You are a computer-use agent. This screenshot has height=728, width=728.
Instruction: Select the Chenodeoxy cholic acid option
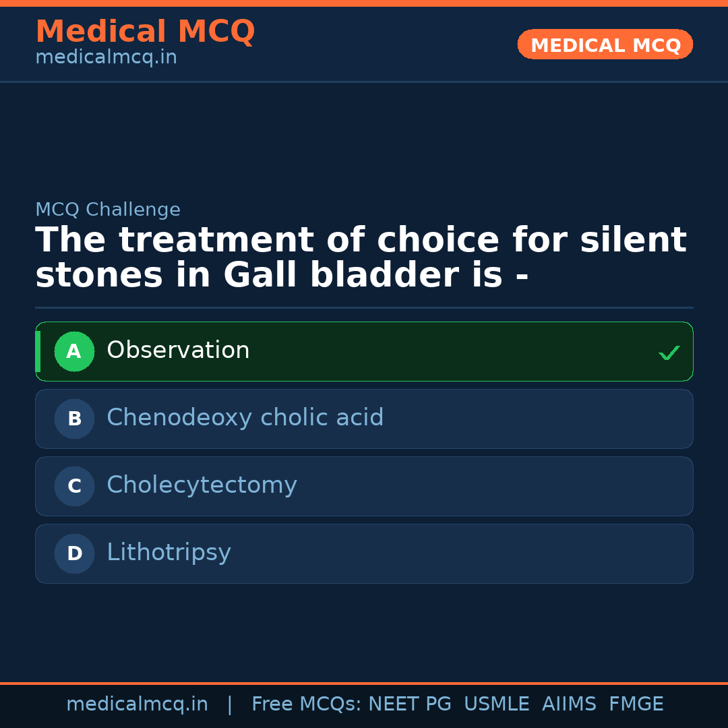coord(364,419)
